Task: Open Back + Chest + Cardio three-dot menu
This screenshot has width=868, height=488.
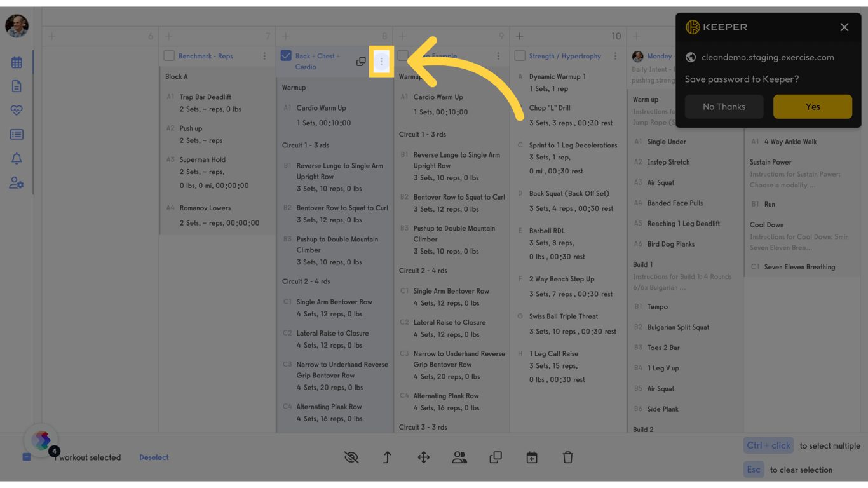Action: click(381, 62)
